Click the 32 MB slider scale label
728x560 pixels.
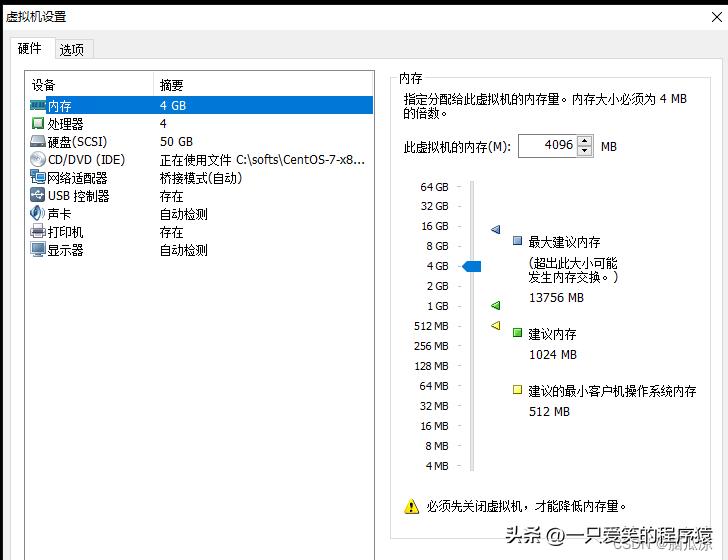coord(434,406)
